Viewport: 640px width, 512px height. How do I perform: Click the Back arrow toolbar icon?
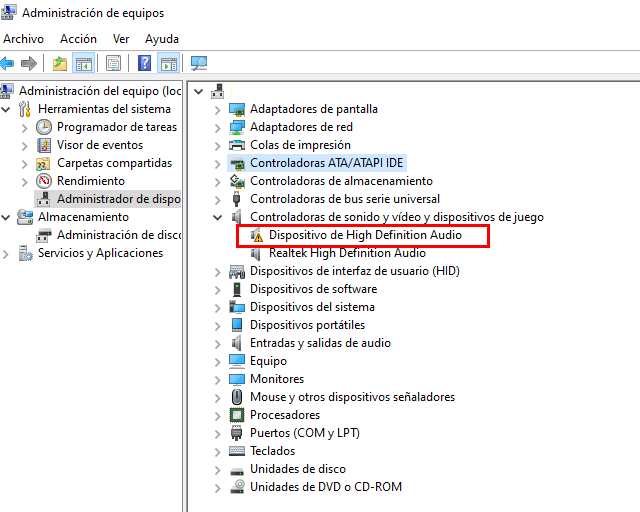click(x=7, y=63)
